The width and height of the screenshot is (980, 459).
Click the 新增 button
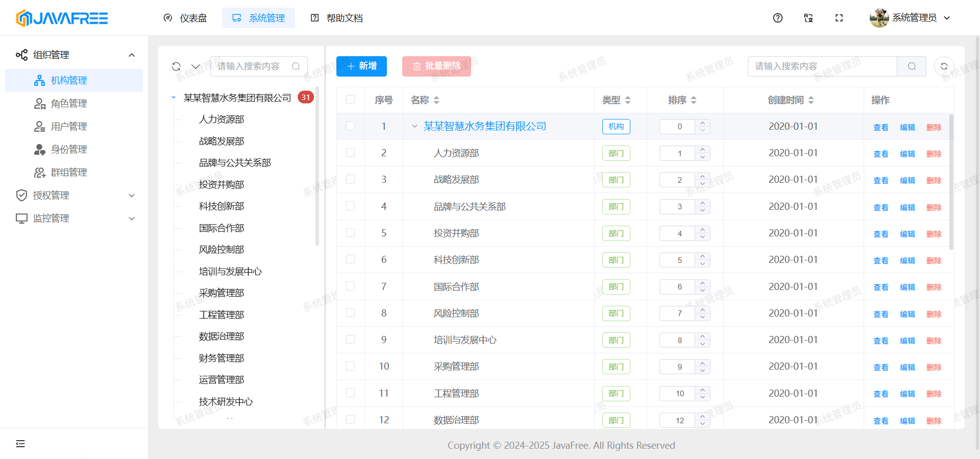pos(361,66)
